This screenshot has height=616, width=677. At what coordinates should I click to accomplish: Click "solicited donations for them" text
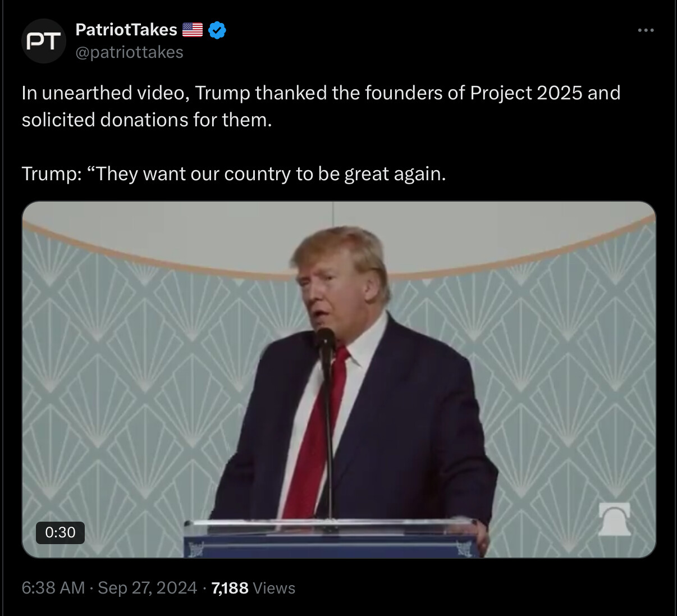(x=147, y=120)
